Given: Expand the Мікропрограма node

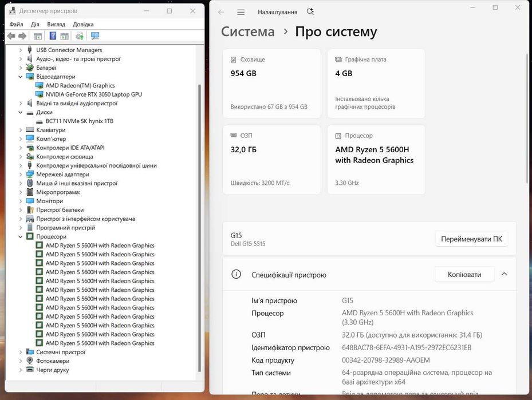Looking at the screenshot, I should point(21,192).
